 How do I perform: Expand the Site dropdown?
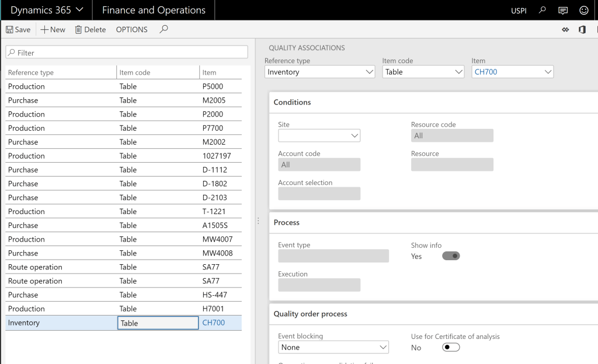[x=354, y=135]
